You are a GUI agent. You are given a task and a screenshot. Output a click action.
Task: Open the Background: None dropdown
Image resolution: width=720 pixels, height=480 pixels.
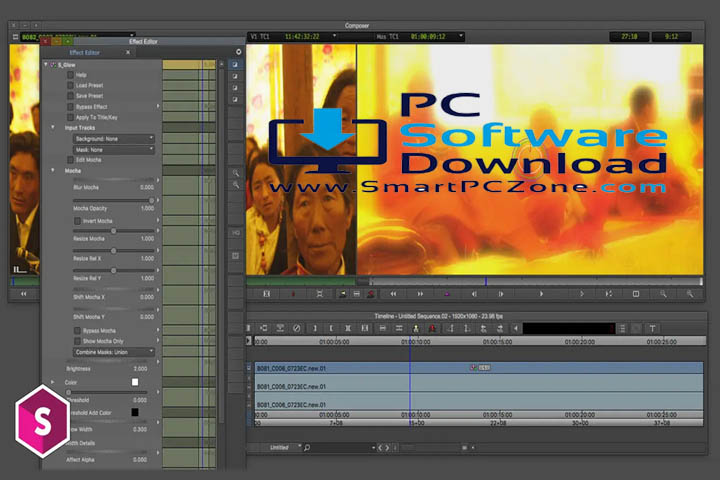113,139
